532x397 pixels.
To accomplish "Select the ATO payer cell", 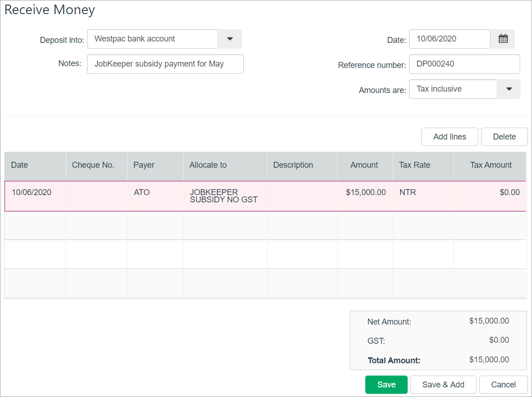I will pos(155,196).
